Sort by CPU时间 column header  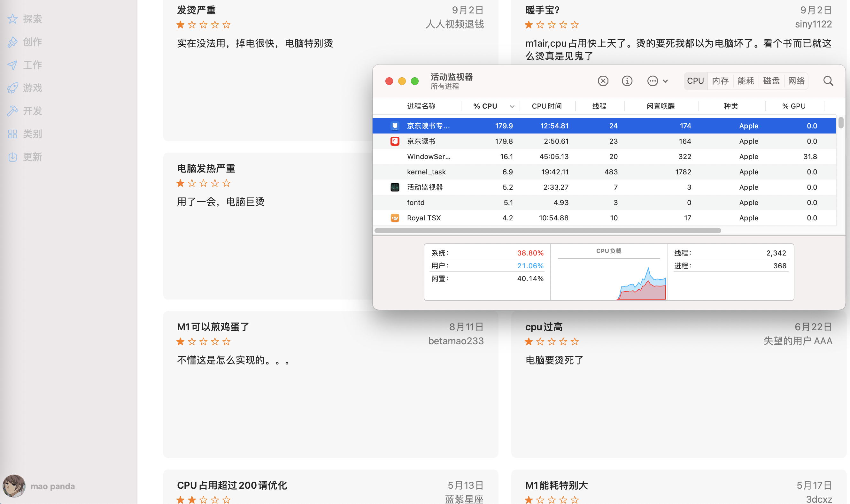(x=547, y=106)
